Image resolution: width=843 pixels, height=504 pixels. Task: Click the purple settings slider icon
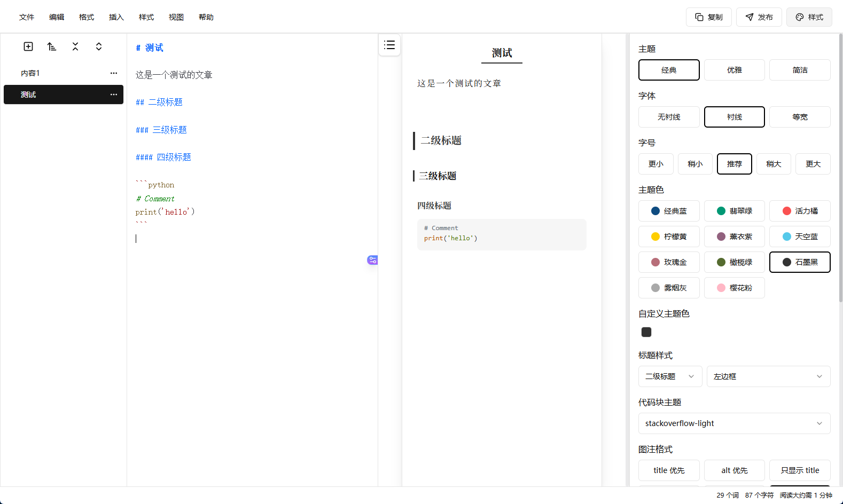pos(372,260)
